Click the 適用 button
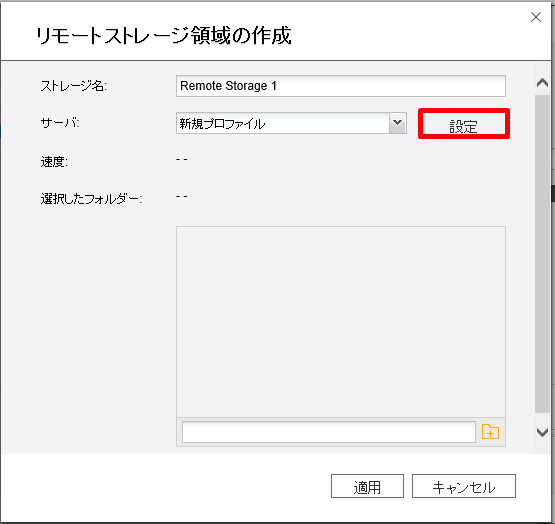 tap(367, 486)
